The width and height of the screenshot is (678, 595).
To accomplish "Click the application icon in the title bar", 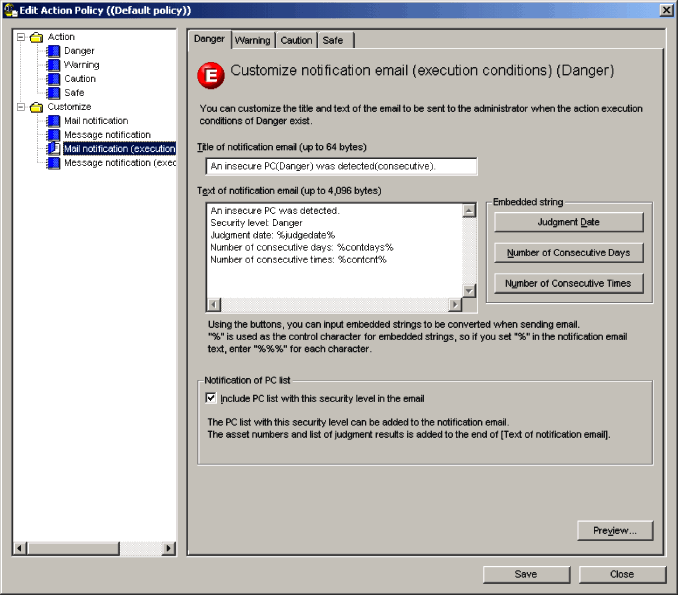I will [10, 10].
